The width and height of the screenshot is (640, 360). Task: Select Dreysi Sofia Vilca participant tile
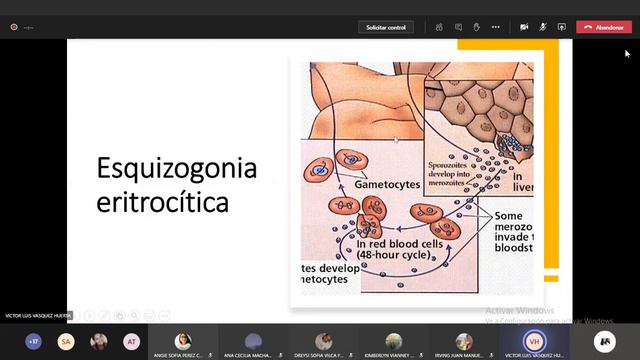(x=324, y=342)
